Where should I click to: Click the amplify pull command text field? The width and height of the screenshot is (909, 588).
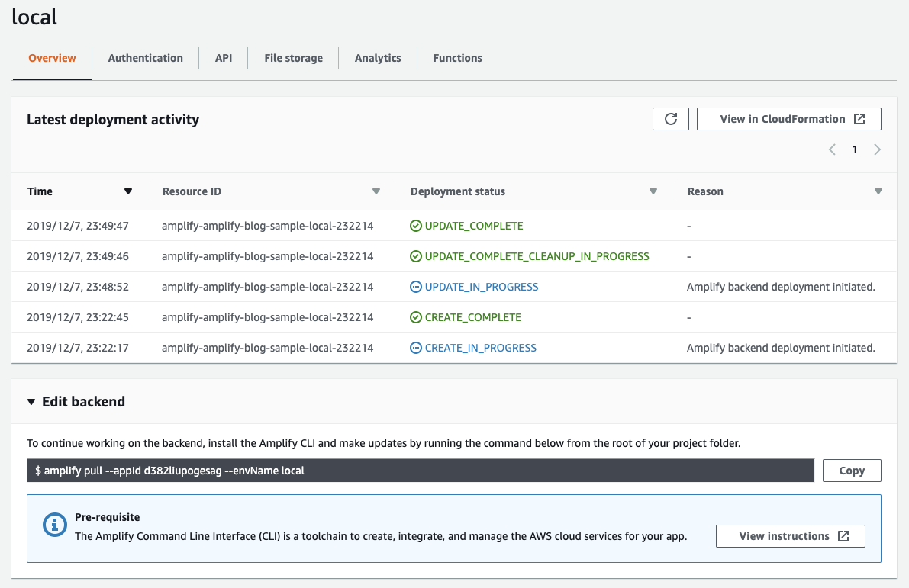[x=420, y=471]
